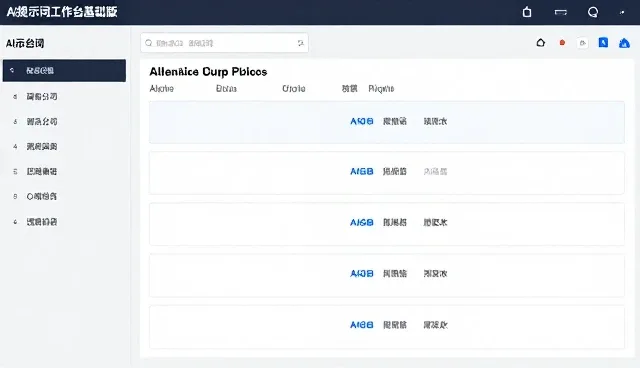Select the last list row card
The width and height of the screenshot is (640, 368).
(387, 327)
